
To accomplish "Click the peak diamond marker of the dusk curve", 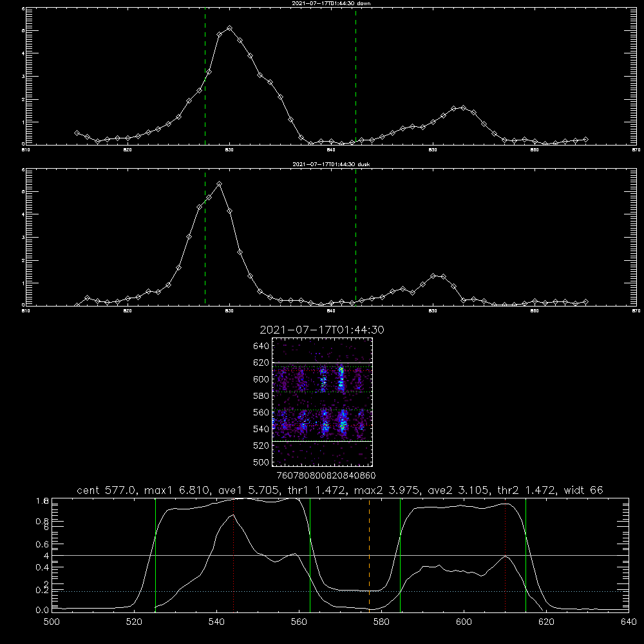I will (x=220, y=184).
